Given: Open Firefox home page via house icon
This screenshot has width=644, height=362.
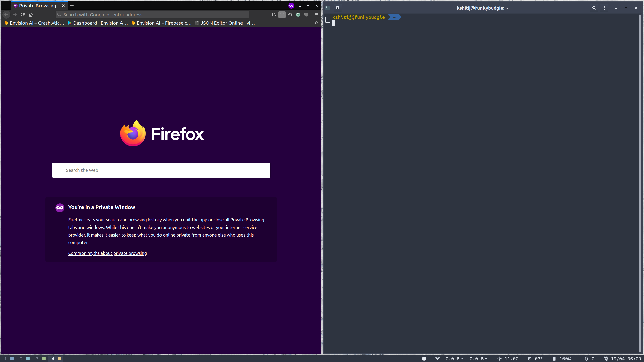Looking at the screenshot, I should [31, 15].
